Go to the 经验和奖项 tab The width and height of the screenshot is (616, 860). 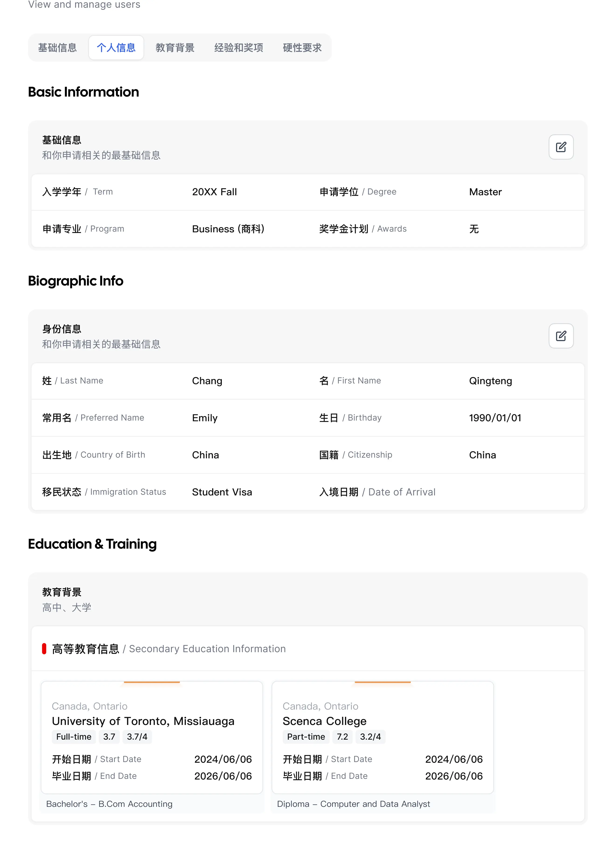[238, 47]
